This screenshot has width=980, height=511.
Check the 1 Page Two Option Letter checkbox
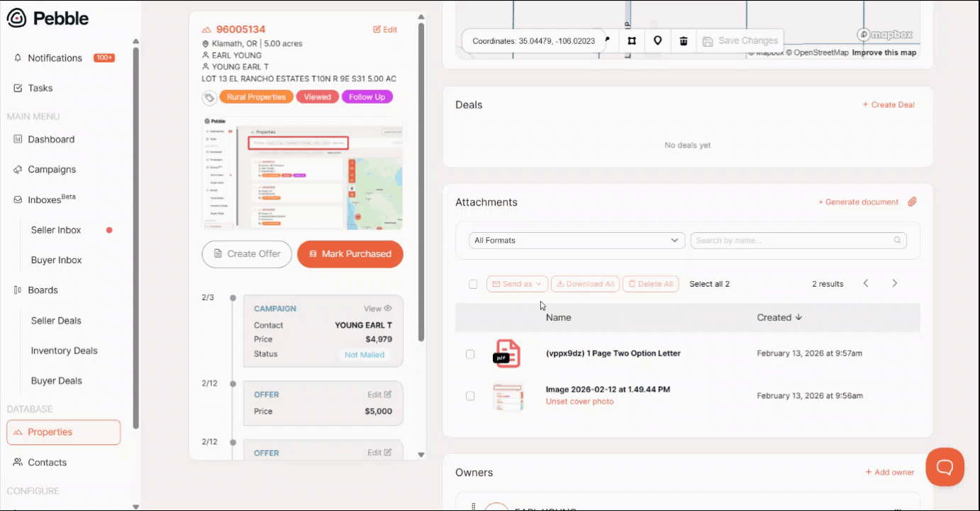tap(470, 353)
